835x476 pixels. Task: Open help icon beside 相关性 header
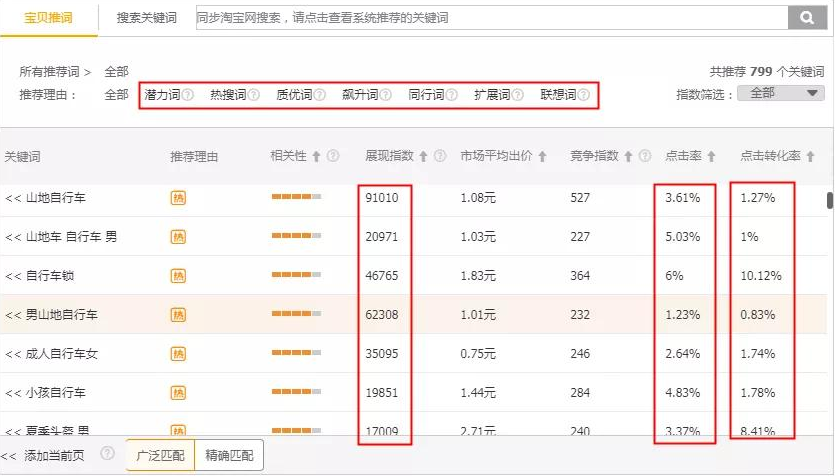coord(333,155)
